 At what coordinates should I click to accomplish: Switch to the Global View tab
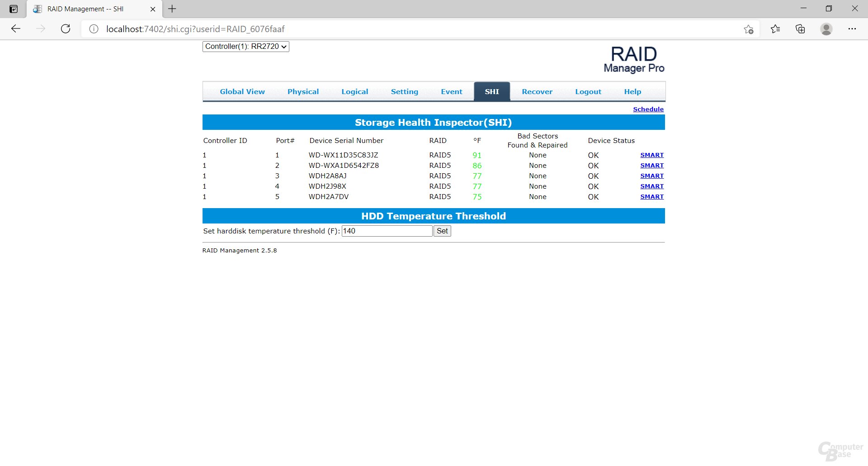(242, 91)
